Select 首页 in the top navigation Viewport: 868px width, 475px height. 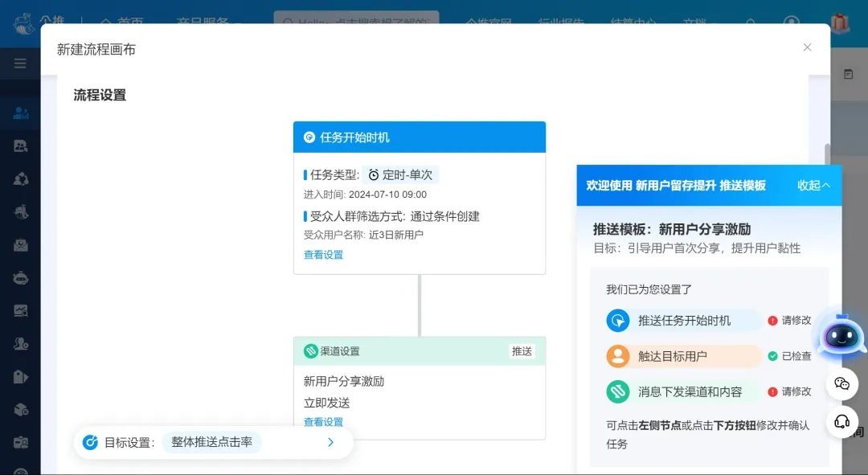click(129, 23)
